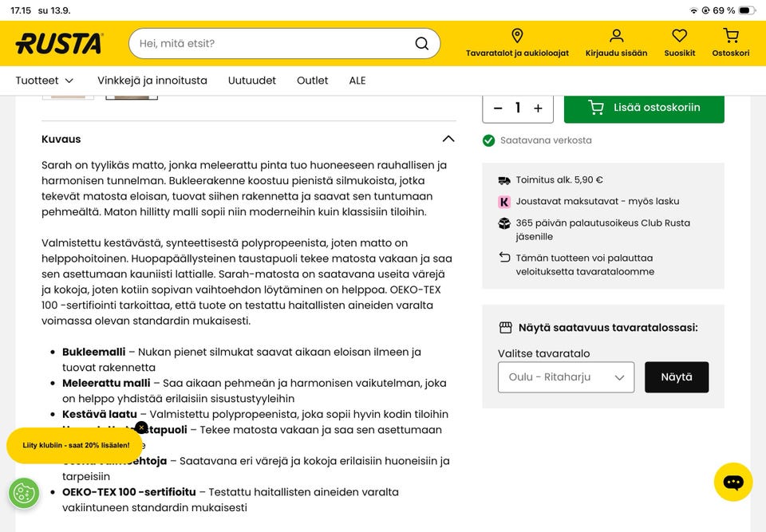Go to Outlet
The image size is (766, 532).
(312, 81)
